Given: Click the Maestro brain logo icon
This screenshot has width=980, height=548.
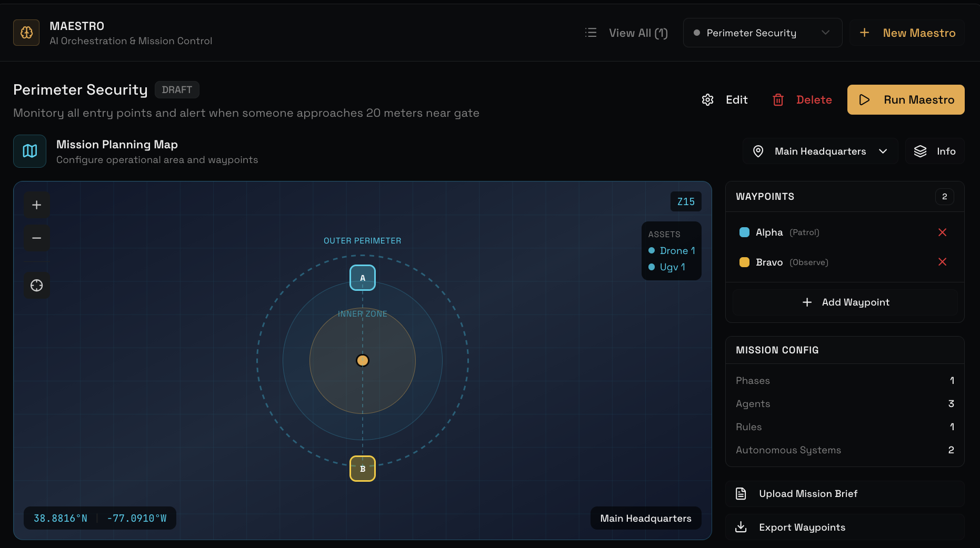Looking at the screenshot, I should click(26, 33).
